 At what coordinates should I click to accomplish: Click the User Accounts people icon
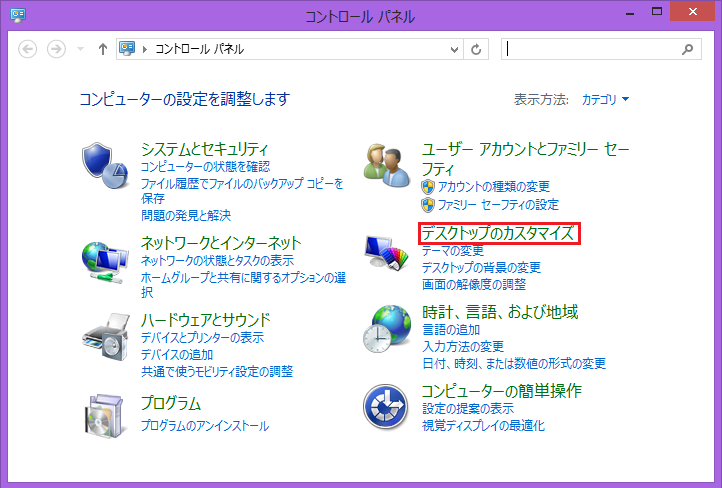click(x=387, y=164)
